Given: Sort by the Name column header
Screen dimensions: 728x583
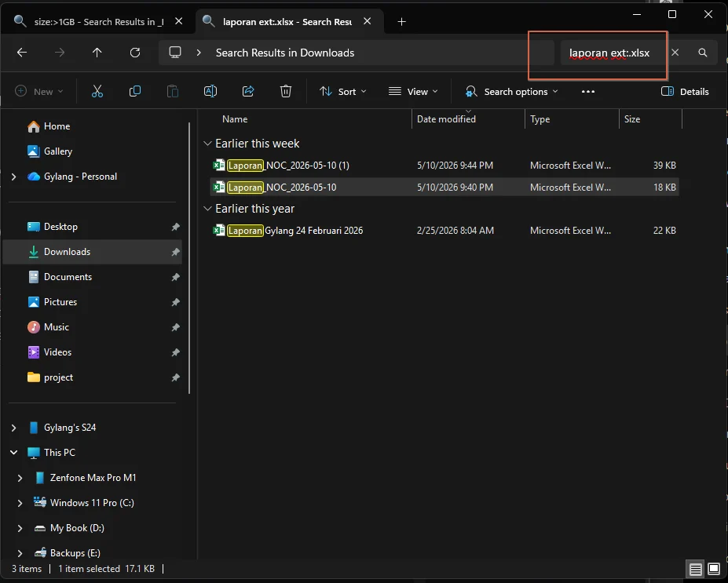Looking at the screenshot, I should [x=235, y=119].
